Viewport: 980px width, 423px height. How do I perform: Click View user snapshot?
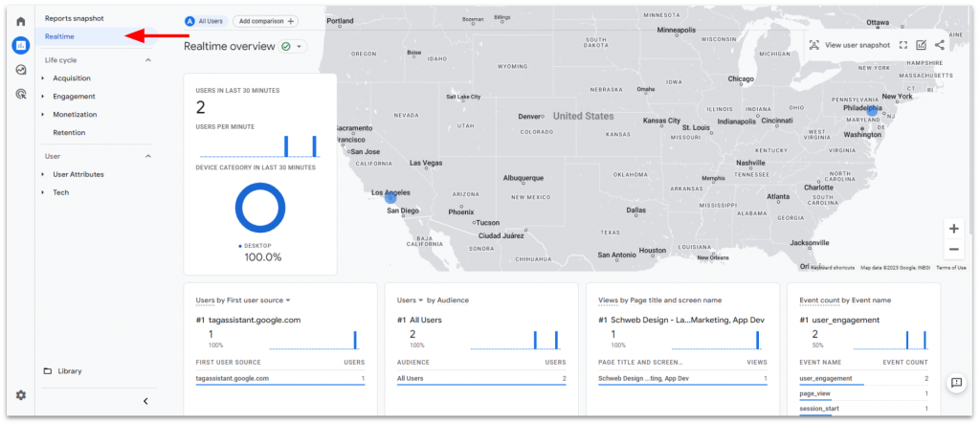tap(849, 45)
